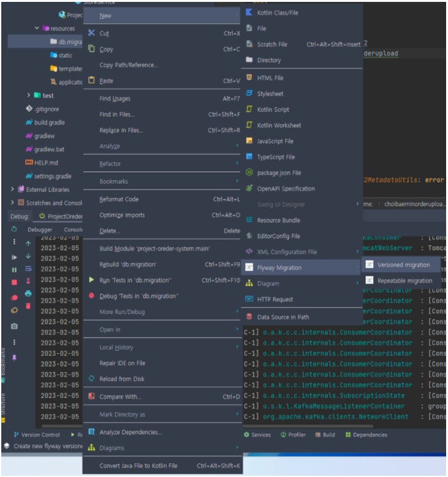Select HELP.md in project tree
The width and height of the screenshot is (448, 477).
(x=41, y=162)
